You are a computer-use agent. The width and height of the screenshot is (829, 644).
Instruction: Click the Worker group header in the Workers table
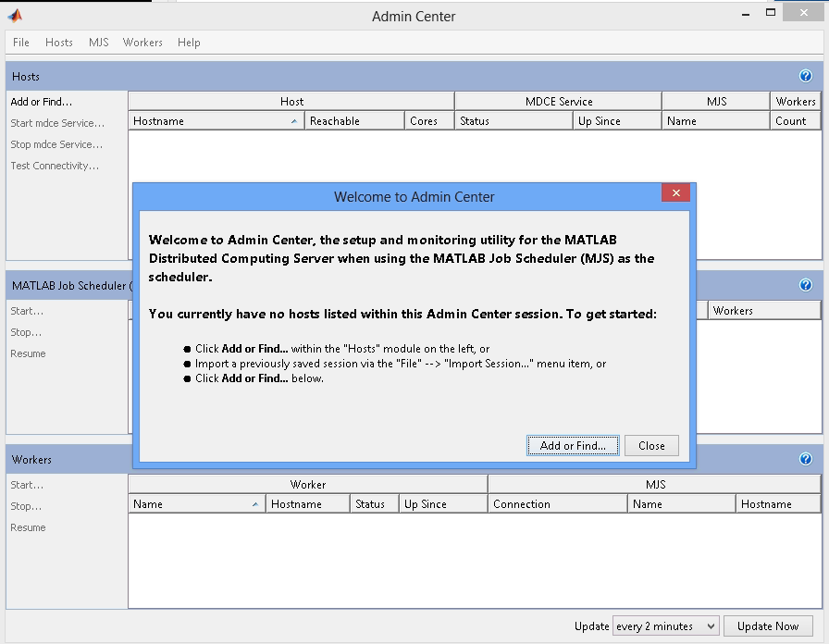pyautogui.click(x=308, y=484)
